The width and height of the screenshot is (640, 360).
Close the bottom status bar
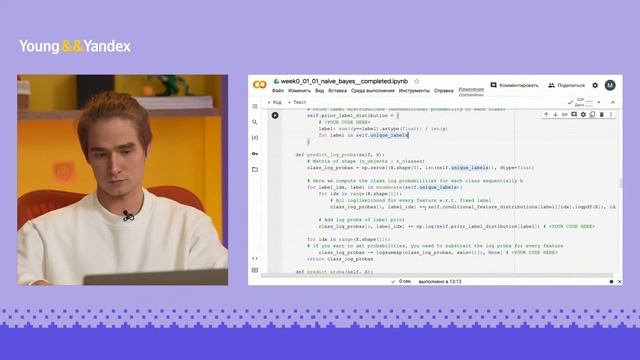620,282
